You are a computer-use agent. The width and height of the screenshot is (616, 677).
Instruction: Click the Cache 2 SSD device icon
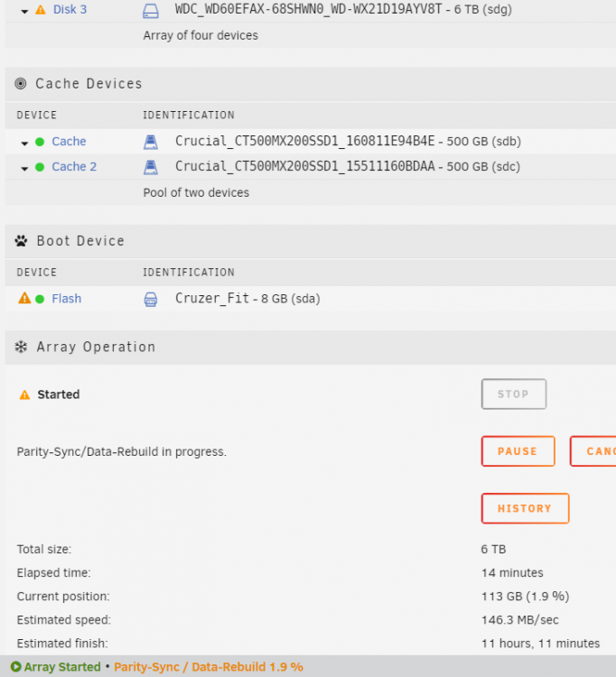coord(150,167)
